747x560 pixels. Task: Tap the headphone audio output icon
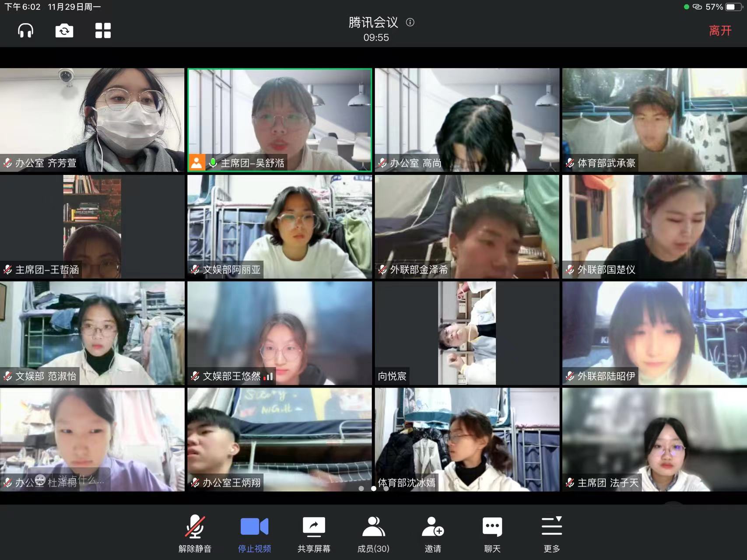(25, 31)
